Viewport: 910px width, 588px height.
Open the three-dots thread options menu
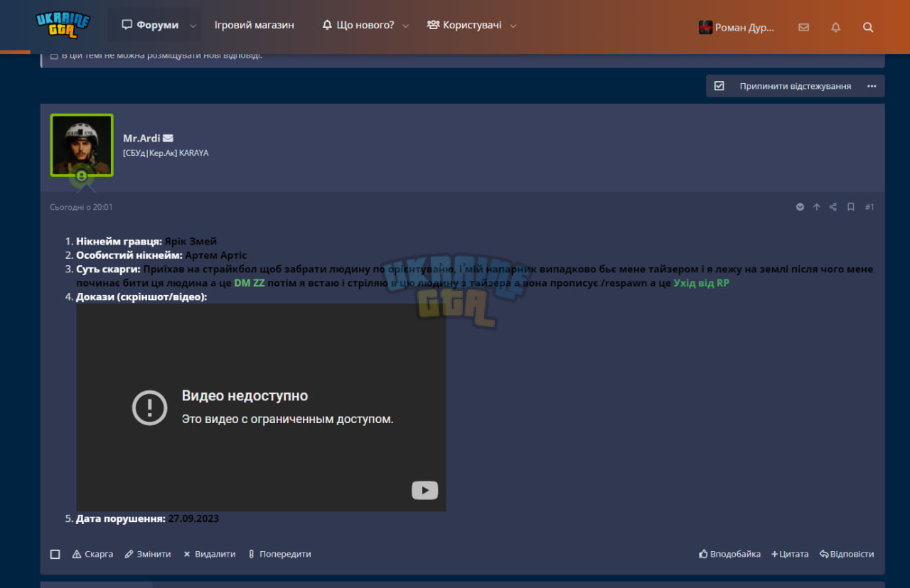point(872,86)
